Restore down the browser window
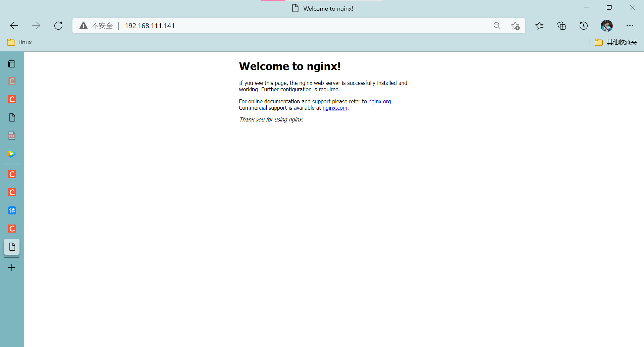 tap(609, 7)
